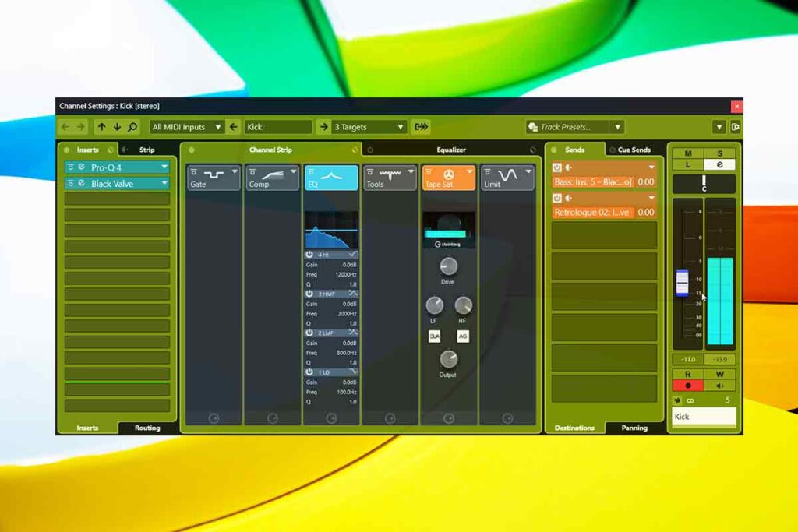
Task: Toggle the 2 LMF EQ band power button
Action: point(309,333)
